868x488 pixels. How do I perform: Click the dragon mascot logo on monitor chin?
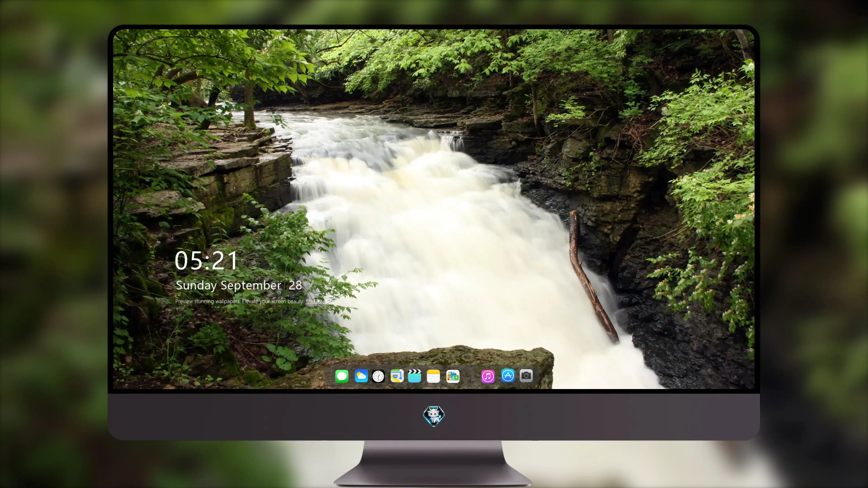434,416
